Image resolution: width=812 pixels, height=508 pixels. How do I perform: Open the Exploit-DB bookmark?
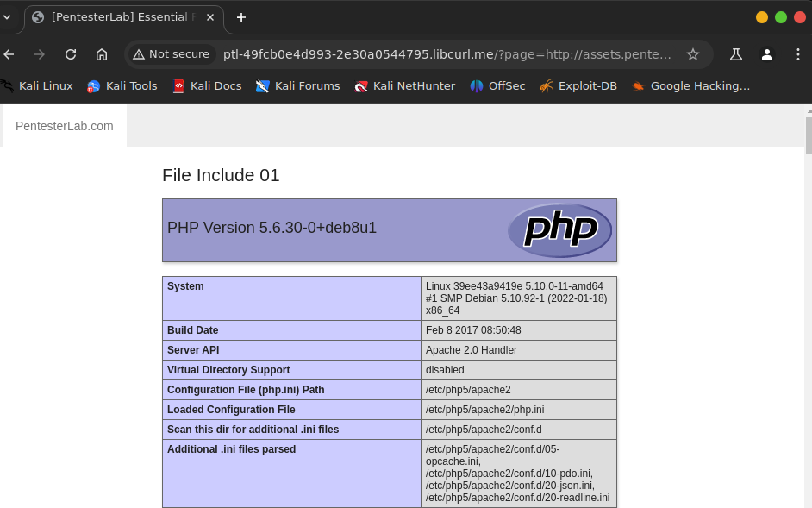(578, 86)
